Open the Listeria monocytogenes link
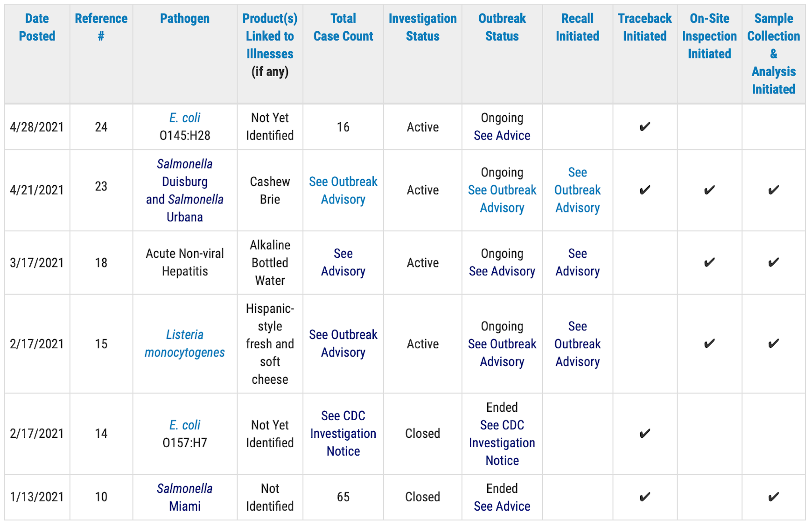The height and width of the screenshot is (527, 812). tap(185, 344)
